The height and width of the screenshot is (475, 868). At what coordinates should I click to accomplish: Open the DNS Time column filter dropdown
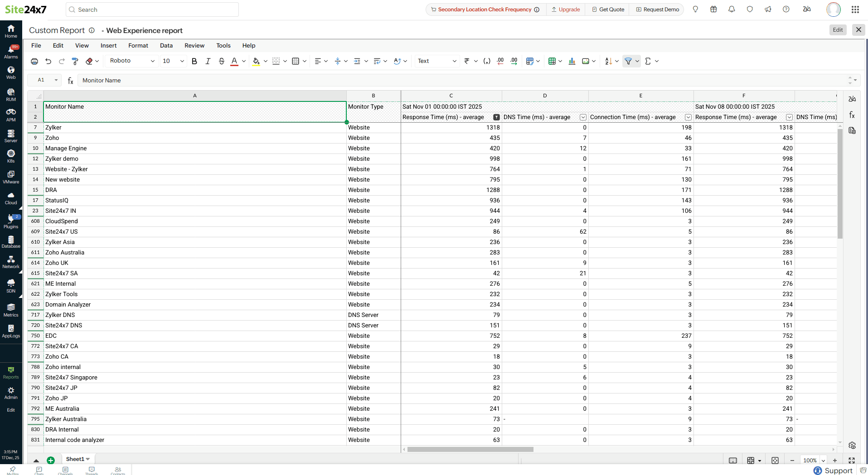(583, 117)
